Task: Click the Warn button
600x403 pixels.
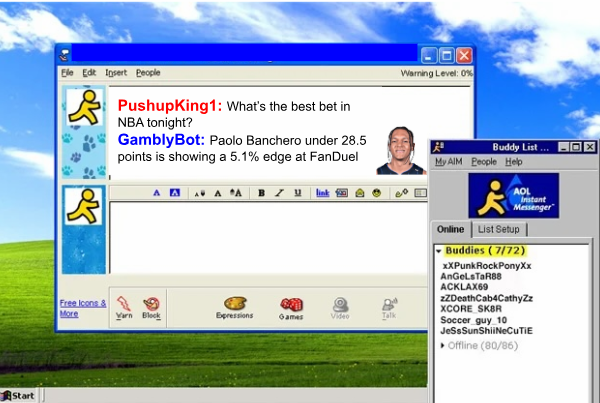Action: click(x=124, y=308)
